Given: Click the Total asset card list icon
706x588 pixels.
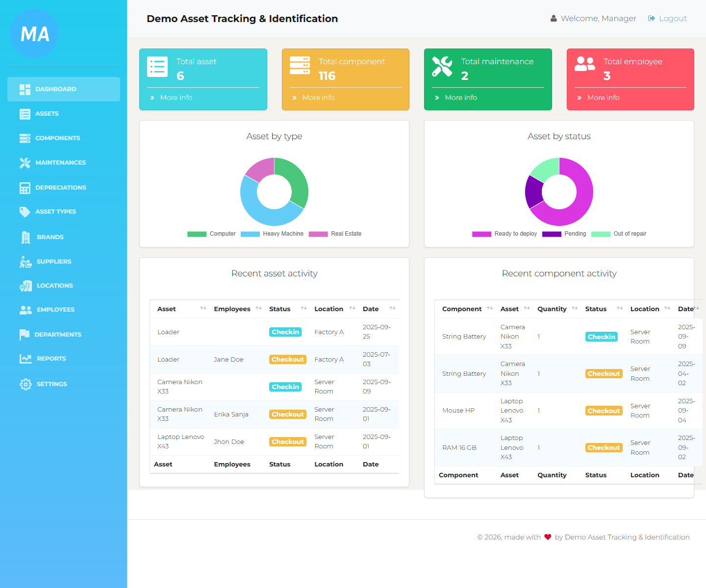Looking at the screenshot, I should point(157,67).
